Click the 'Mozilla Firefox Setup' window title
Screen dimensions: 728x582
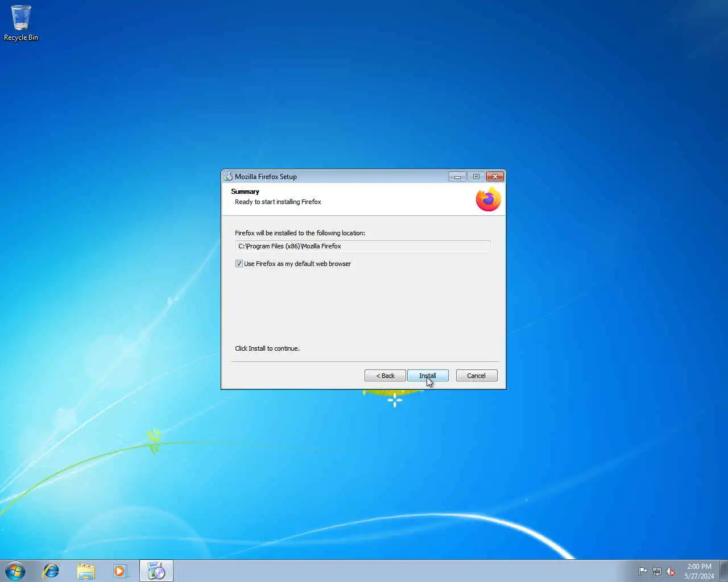click(266, 177)
